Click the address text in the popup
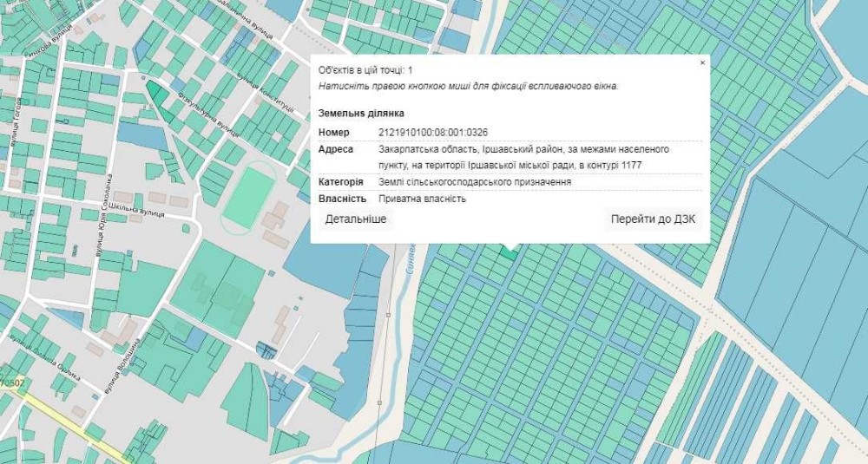This screenshot has width=868, height=464. [523, 157]
